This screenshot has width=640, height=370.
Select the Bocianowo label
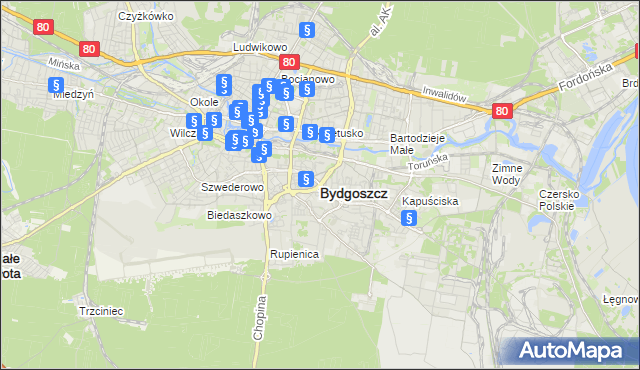point(308,79)
